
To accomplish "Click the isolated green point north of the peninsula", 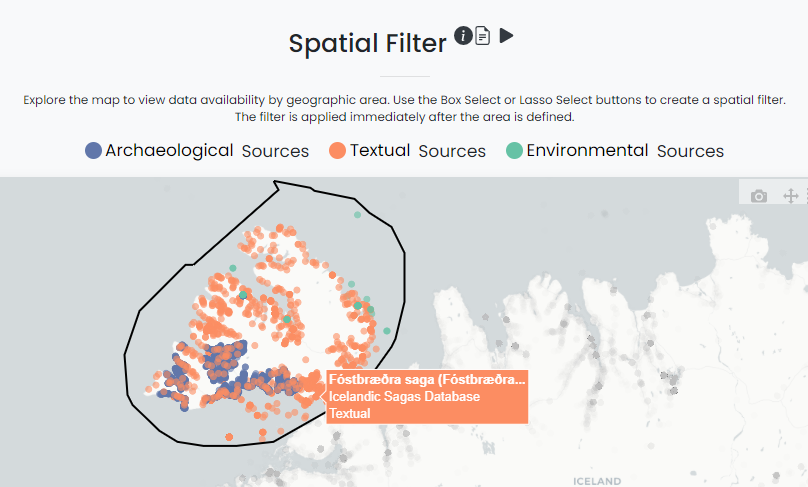I will click(x=357, y=215).
